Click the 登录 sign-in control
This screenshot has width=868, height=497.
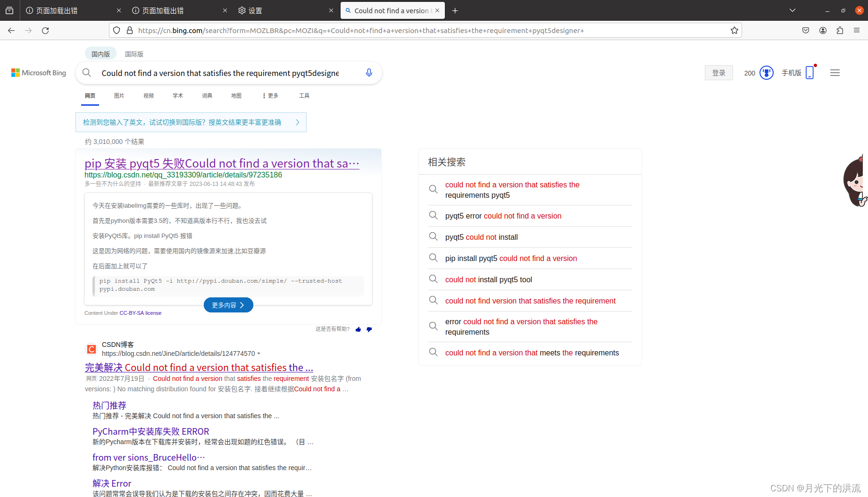tap(718, 73)
